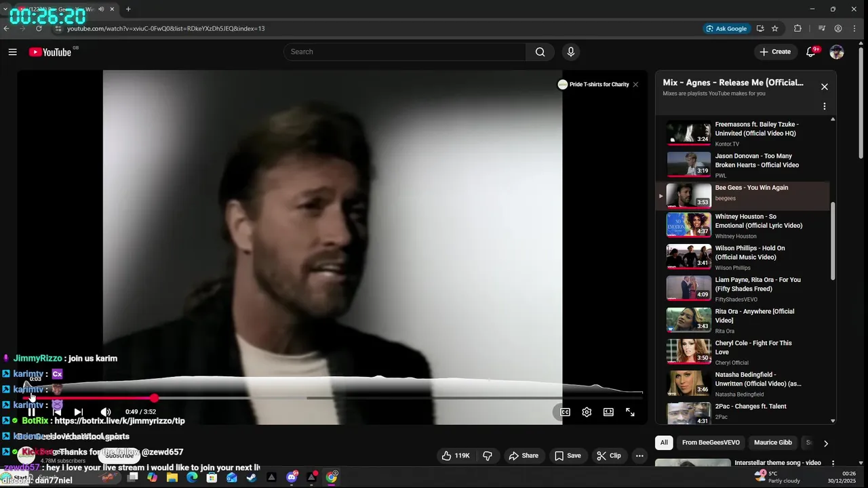Go to the YouTube home logo
This screenshot has width=868, height=488.
[x=50, y=52]
